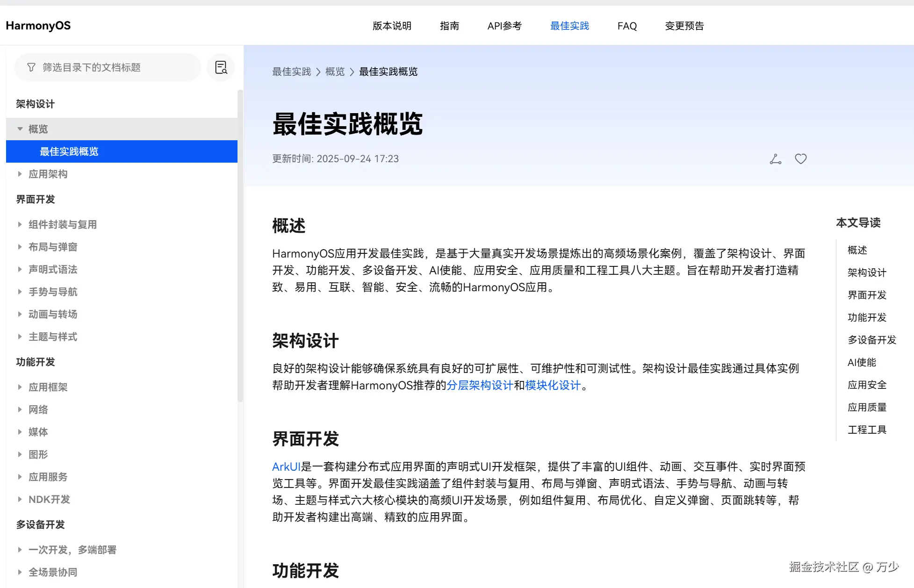
Task: Follow the ArkUI link
Action: 286,467
